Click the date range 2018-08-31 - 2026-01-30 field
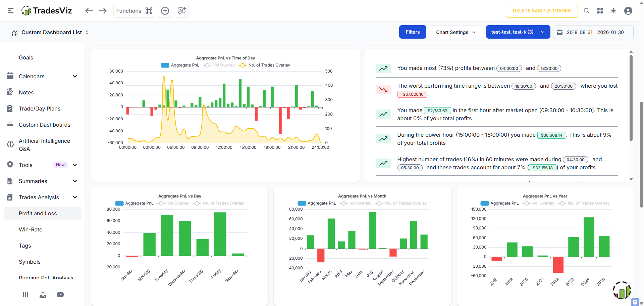This screenshot has height=306, width=644. click(593, 32)
